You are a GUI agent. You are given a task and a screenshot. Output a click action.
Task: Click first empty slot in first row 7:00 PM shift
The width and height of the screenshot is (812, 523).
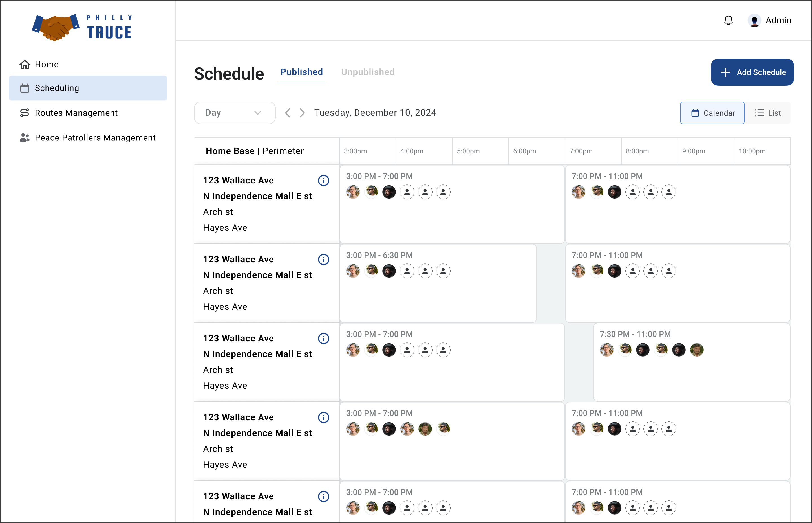pos(632,192)
